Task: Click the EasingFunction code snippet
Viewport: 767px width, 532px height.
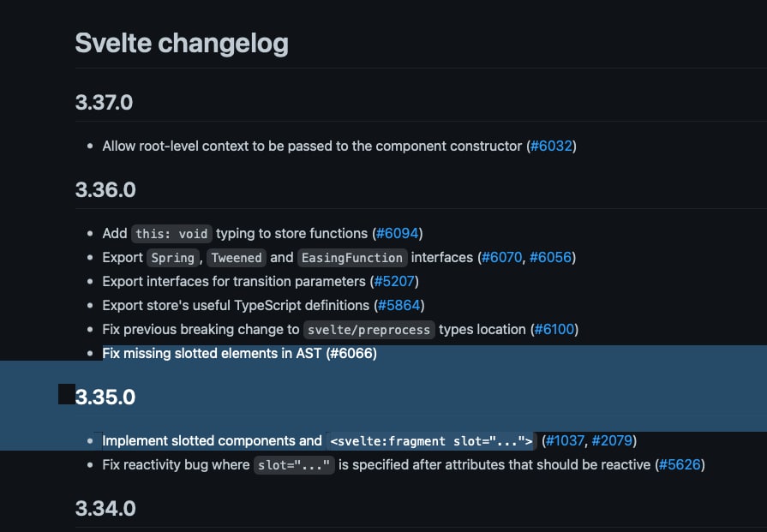Action: [x=352, y=258]
